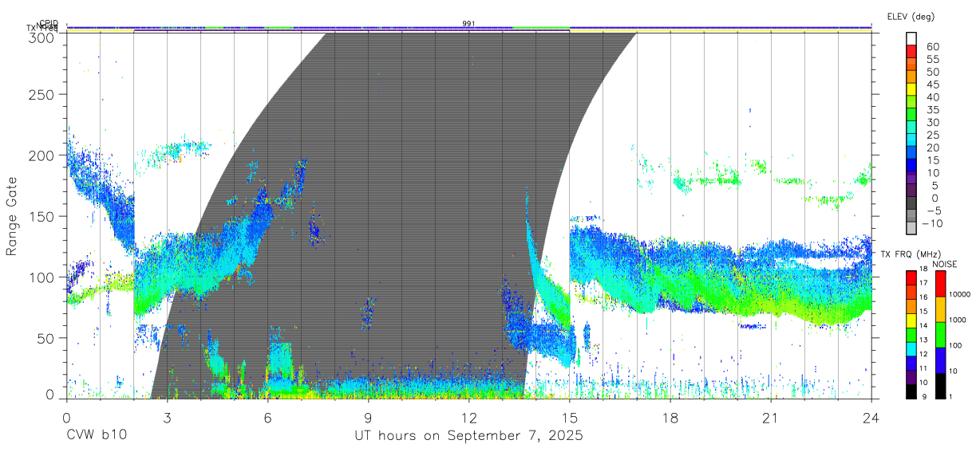Click the range gate tick label '100'
Screen dimensions: 980x452
click(x=41, y=277)
